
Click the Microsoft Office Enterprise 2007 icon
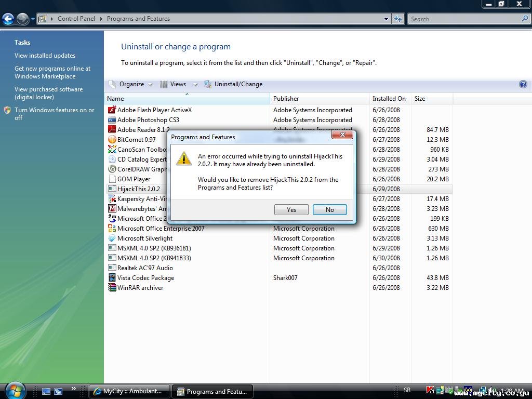tap(112, 229)
